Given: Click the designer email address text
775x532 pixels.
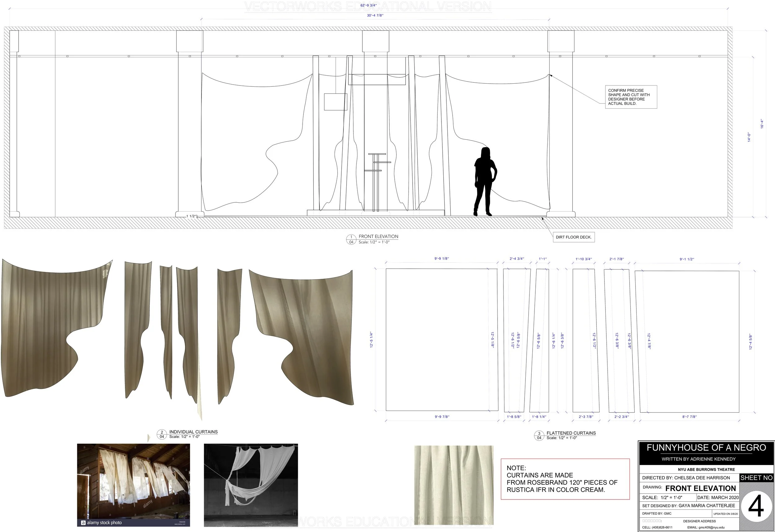Looking at the screenshot, I should click(706, 527).
